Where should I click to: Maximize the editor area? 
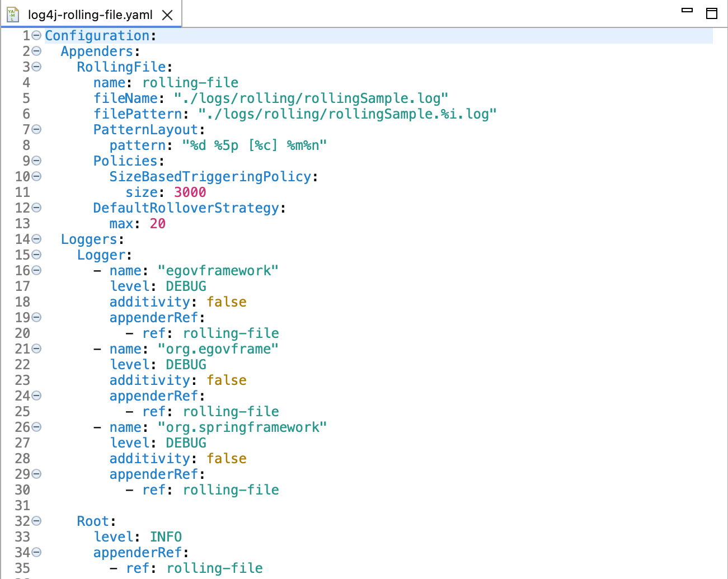tap(712, 12)
